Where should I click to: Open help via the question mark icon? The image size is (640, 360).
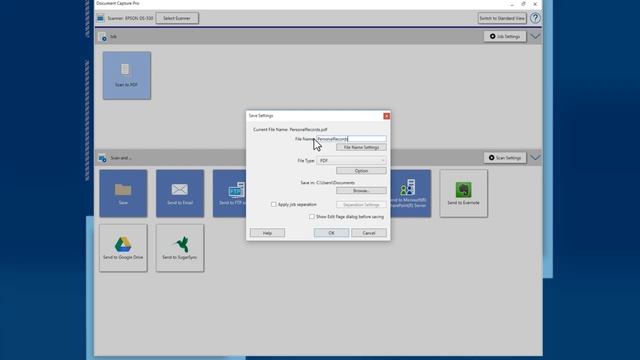click(x=535, y=18)
